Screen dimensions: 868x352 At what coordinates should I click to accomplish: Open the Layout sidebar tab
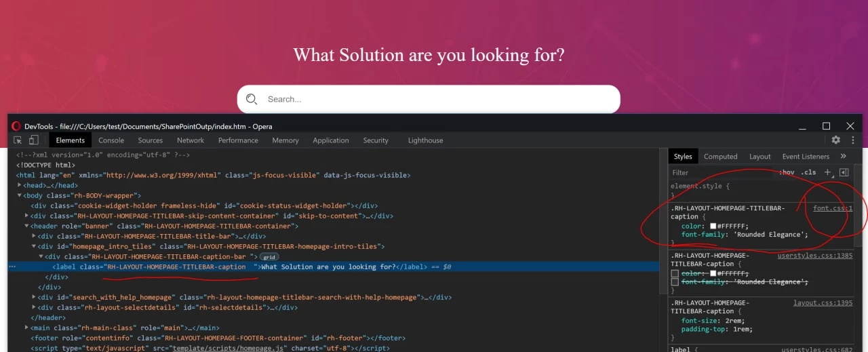pyautogui.click(x=759, y=156)
